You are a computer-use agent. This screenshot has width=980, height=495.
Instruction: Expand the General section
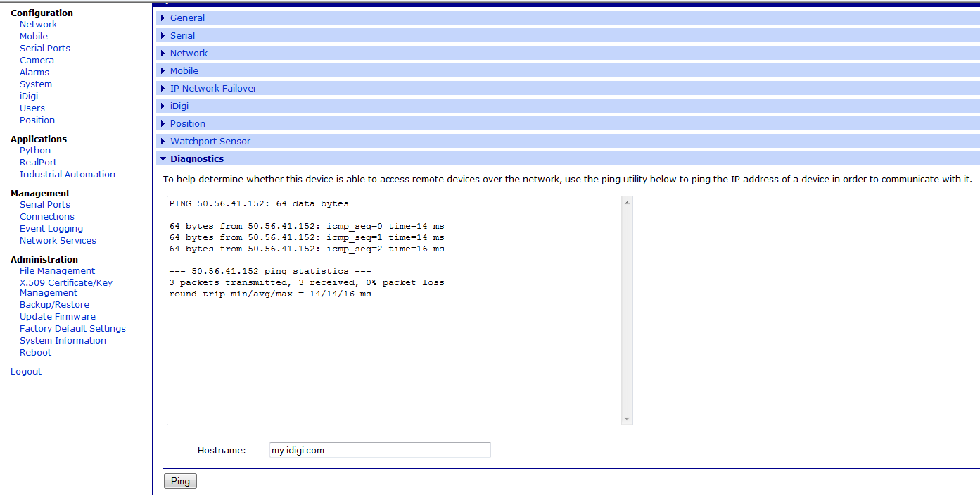point(187,18)
